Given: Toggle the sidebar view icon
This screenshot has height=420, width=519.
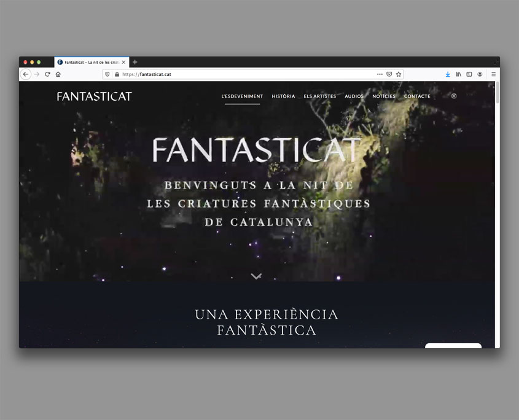Looking at the screenshot, I should 469,74.
